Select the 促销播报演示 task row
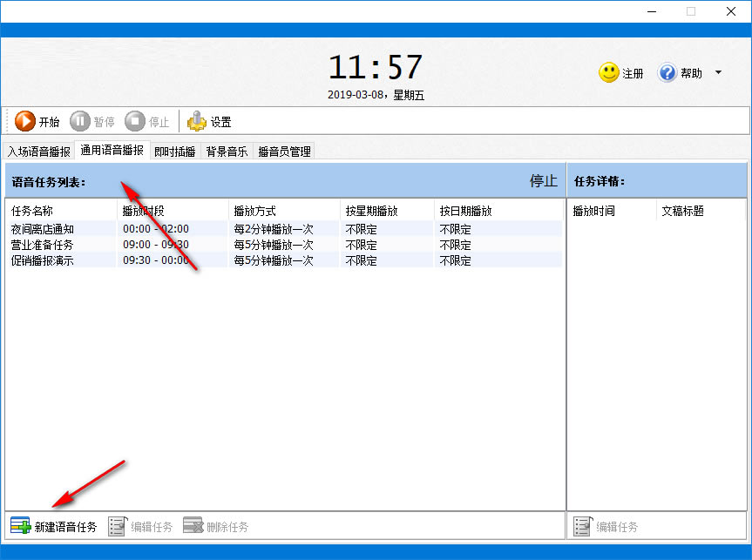This screenshot has width=752, height=560. point(284,260)
